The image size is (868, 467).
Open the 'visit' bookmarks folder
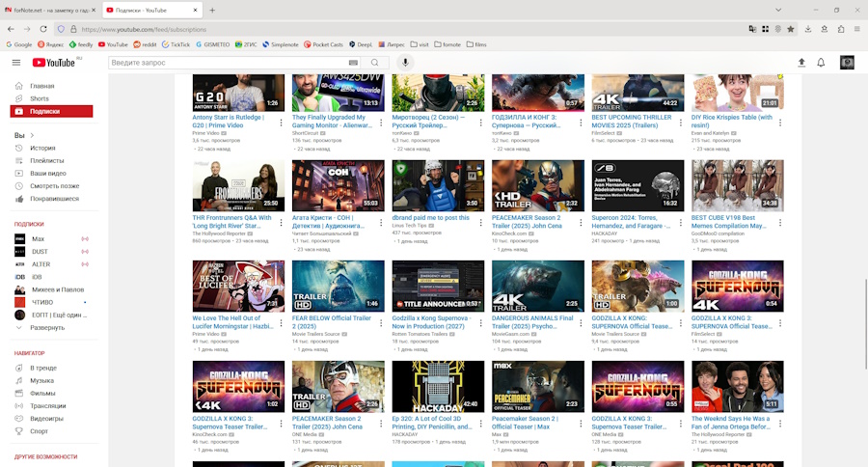(420, 44)
